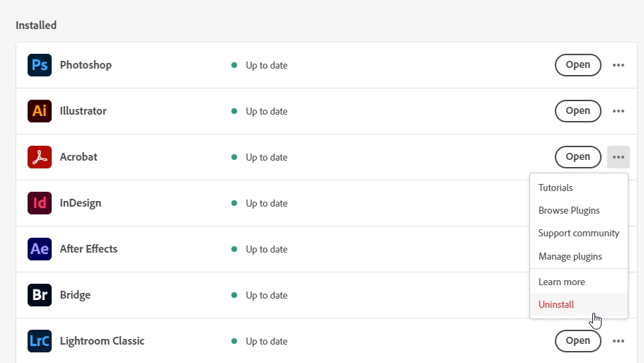The width and height of the screenshot is (644, 363).
Task: Select Manage plugins menu item
Action: tap(579, 256)
